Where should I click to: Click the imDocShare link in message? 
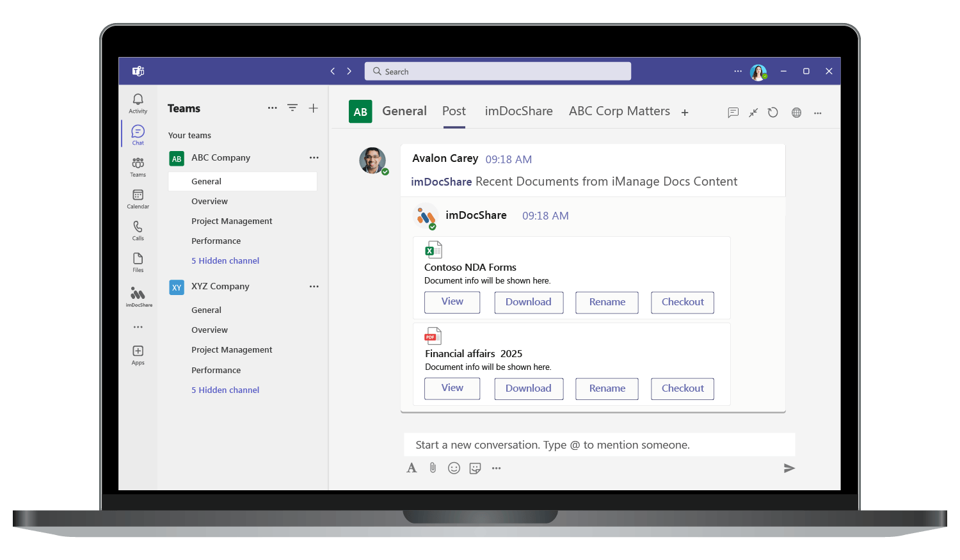point(442,182)
